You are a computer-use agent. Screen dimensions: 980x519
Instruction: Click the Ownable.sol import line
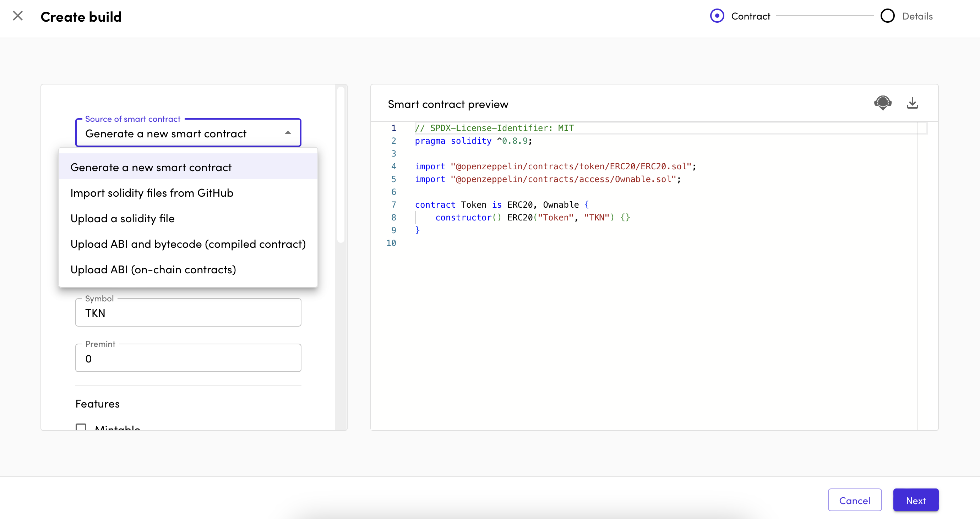(x=548, y=180)
